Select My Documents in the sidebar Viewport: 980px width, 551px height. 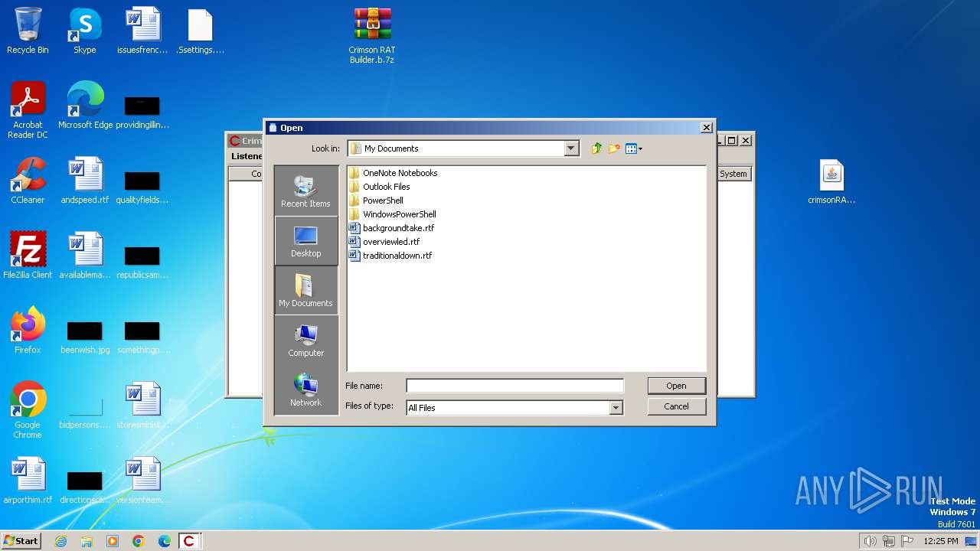(305, 290)
